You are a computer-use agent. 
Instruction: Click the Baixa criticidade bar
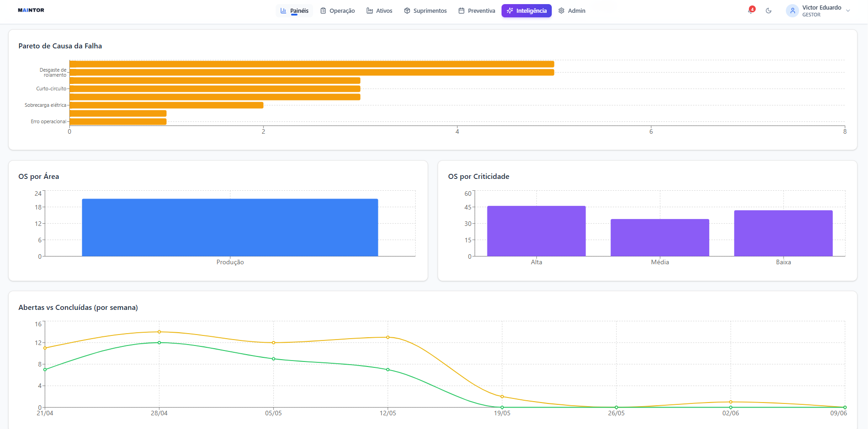click(784, 233)
